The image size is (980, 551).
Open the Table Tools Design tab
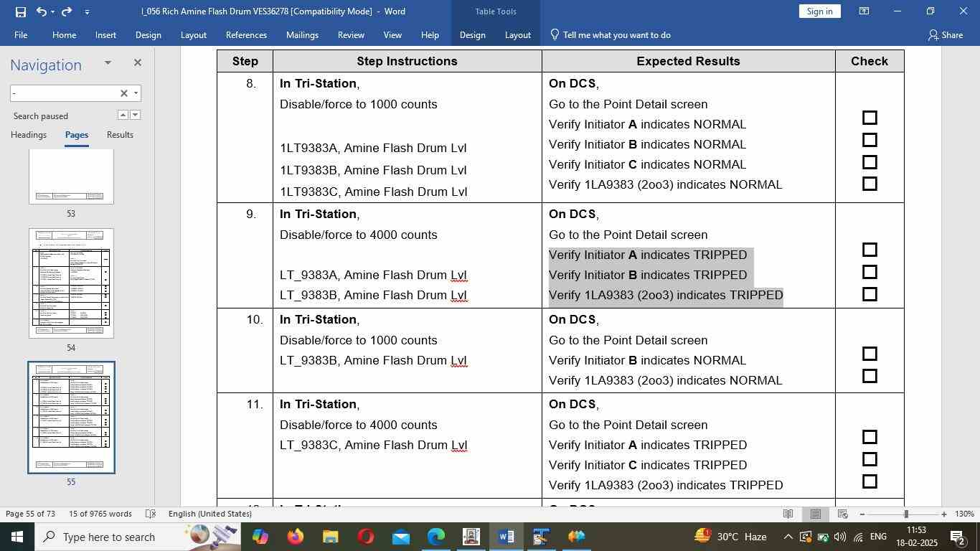coord(472,34)
